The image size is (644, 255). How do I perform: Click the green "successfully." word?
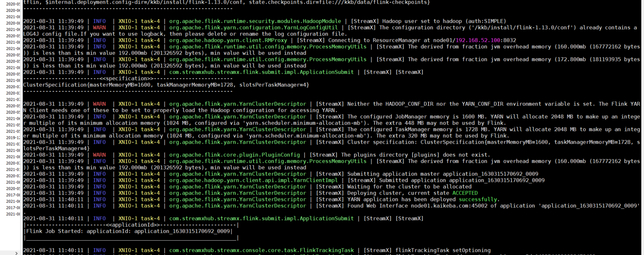pos(479,199)
